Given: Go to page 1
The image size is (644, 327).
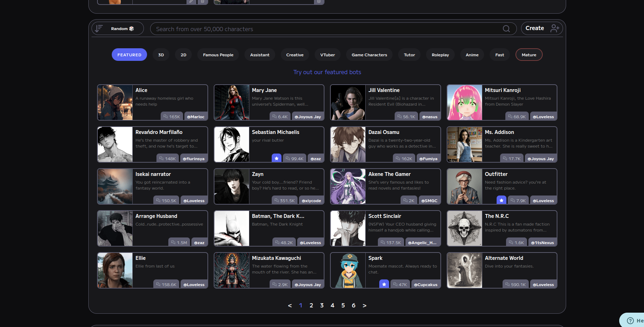Looking at the screenshot, I should coord(300,305).
